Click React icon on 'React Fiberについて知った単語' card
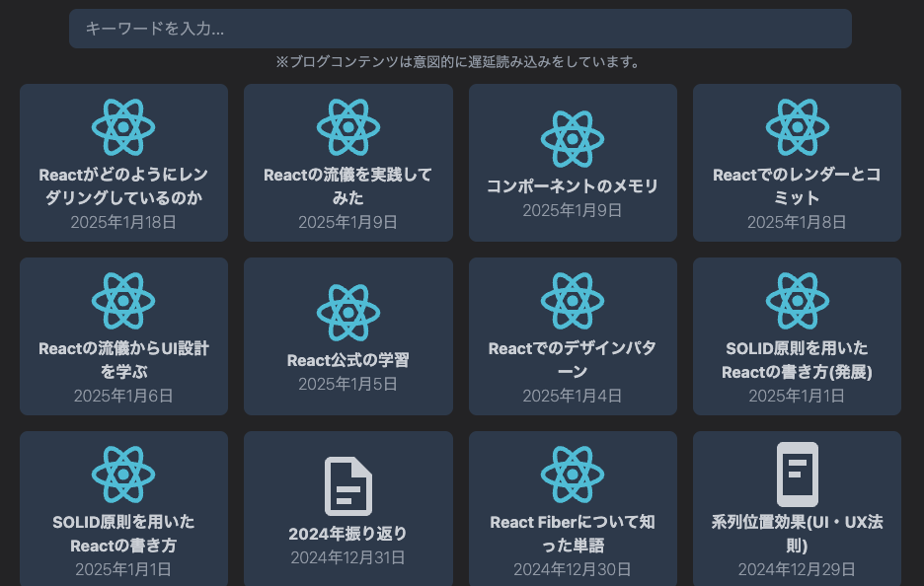 tap(573, 475)
